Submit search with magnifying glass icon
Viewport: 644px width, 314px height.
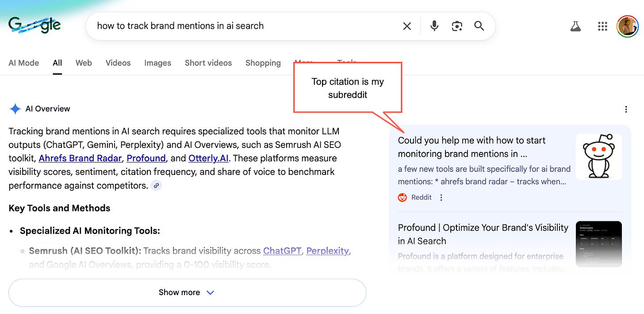[x=479, y=26]
